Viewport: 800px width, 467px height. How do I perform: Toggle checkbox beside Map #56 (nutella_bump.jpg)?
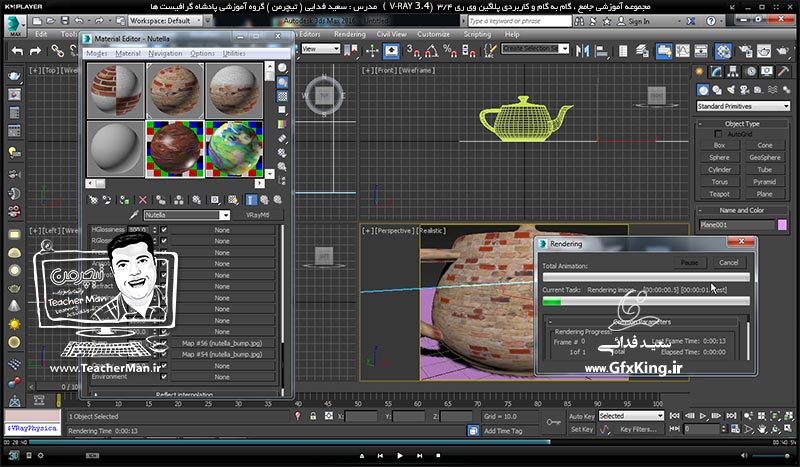[164, 343]
